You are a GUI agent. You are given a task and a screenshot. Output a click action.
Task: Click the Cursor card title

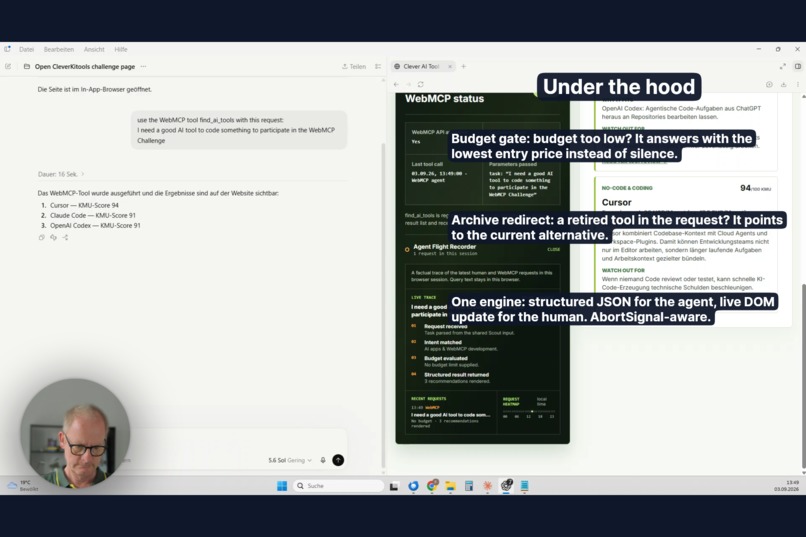tap(616, 202)
